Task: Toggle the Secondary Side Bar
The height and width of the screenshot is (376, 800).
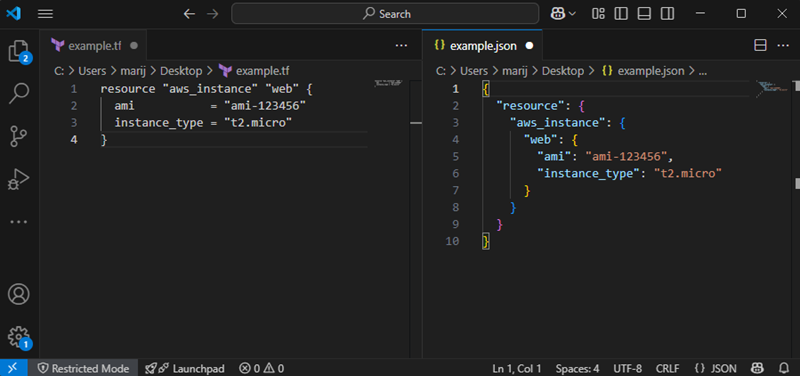Action: [667, 14]
